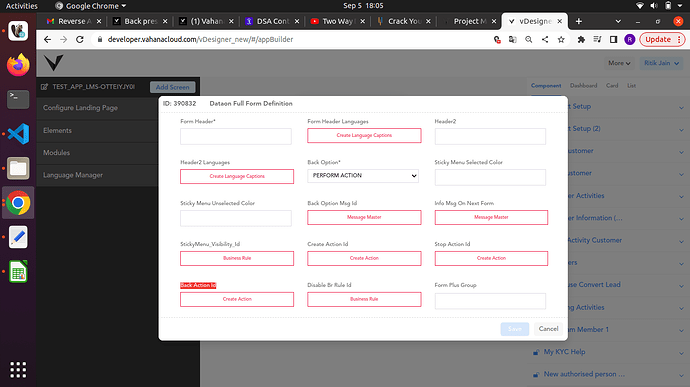Open the Ritik Jain user dropdown
Viewport: 690px width, 387px height.
point(661,63)
